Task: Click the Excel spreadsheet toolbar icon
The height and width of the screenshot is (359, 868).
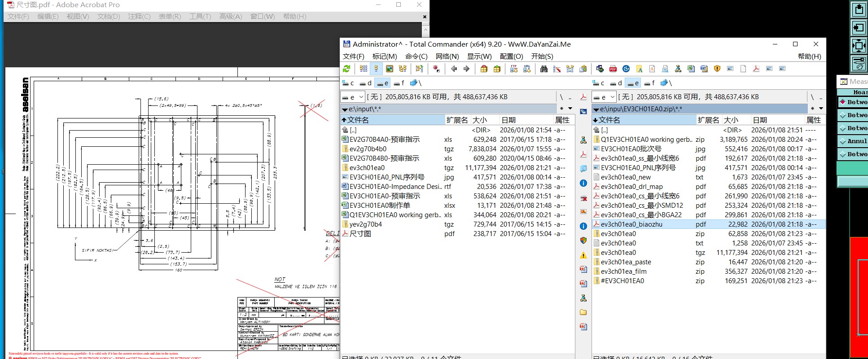Action: [691, 69]
